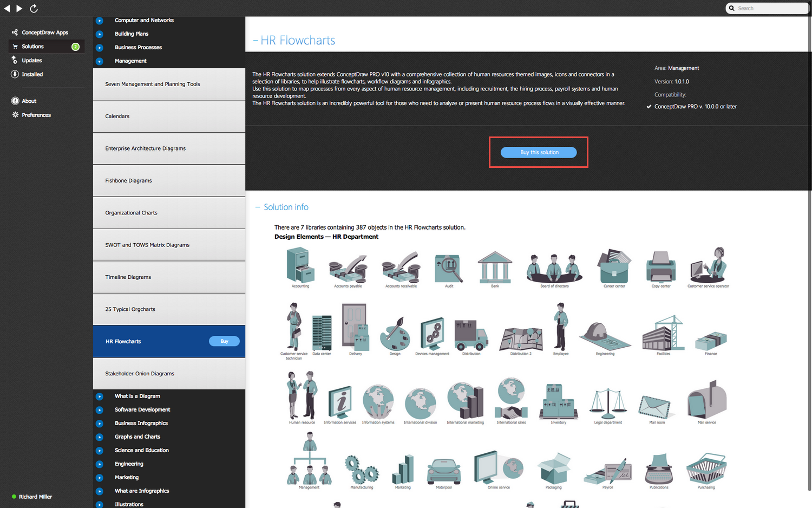The height and width of the screenshot is (508, 812).
Task: Expand the What is a Diagram category
Action: tap(100, 396)
